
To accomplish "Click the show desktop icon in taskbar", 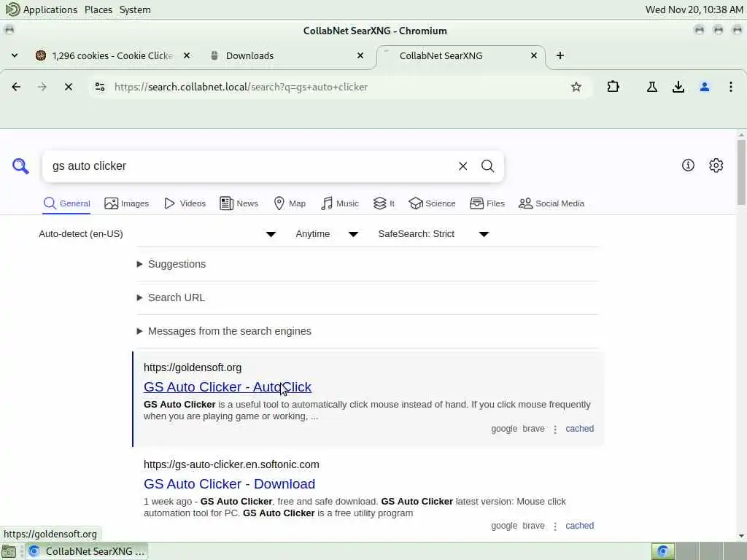I will pos(9,551).
